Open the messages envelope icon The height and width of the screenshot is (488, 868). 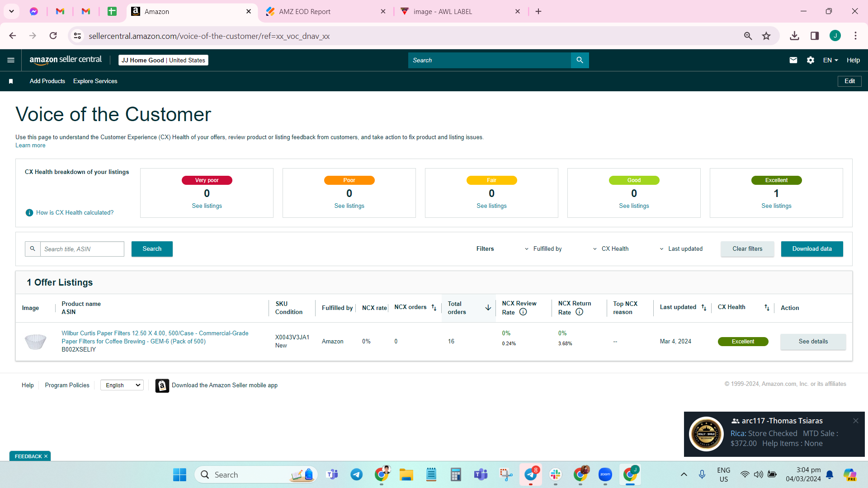793,60
